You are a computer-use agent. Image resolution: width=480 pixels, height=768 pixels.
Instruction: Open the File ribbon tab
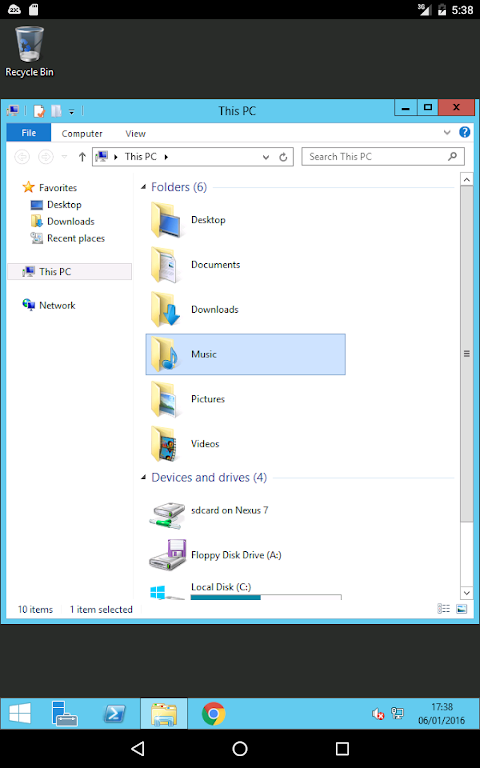28,133
